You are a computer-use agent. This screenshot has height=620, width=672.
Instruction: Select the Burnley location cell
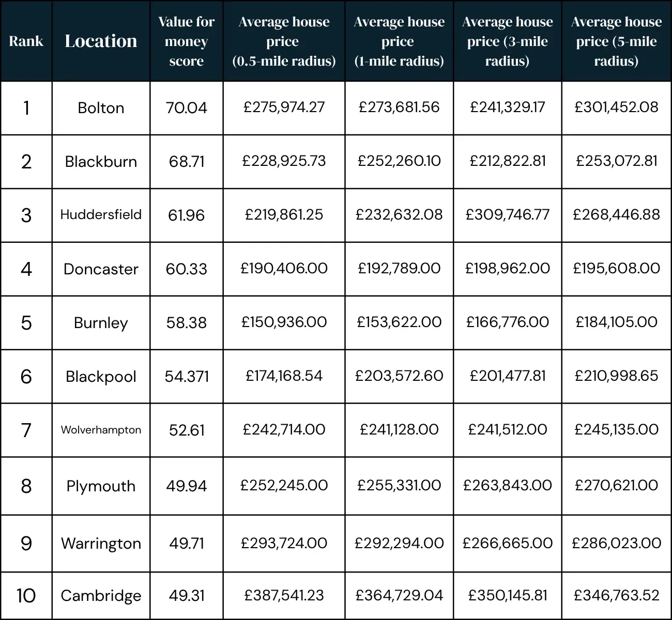click(101, 323)
